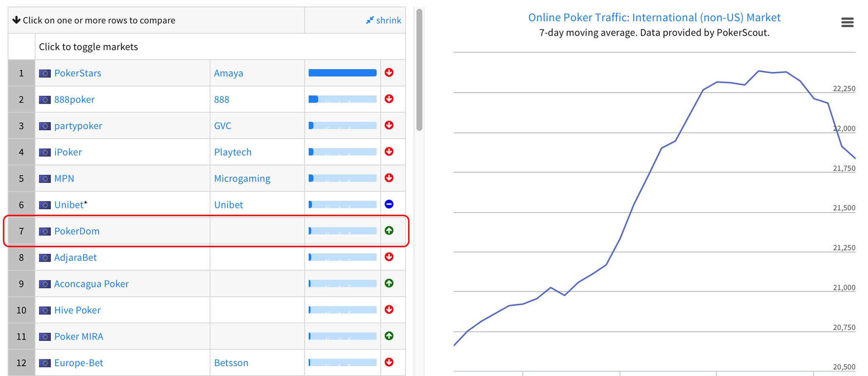
Task: Click the green up arrow for Aconcagua Poker
Action: click(389, 283)
